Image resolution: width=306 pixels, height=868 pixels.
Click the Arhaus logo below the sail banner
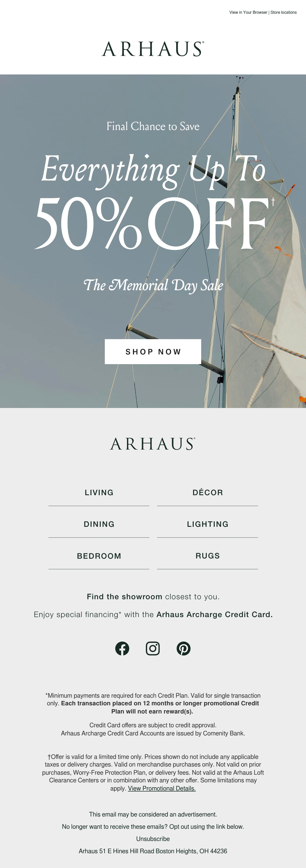153,444
